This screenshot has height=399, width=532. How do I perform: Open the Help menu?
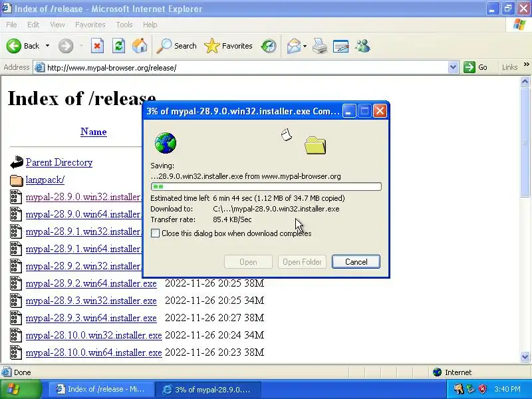click(150, 25)
